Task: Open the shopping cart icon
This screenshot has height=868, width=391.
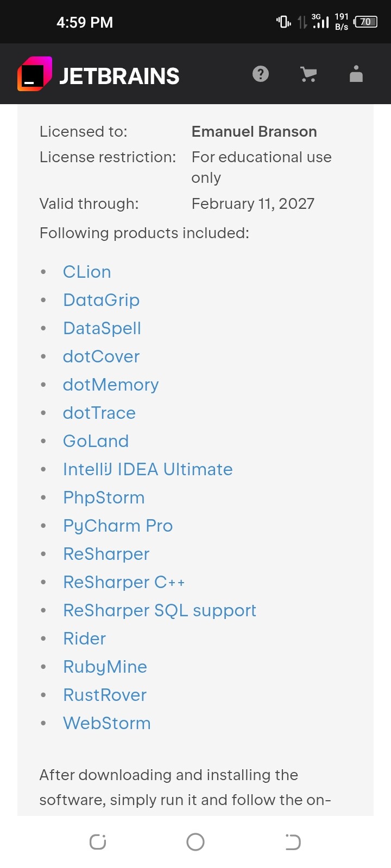Action: [308, 74]
